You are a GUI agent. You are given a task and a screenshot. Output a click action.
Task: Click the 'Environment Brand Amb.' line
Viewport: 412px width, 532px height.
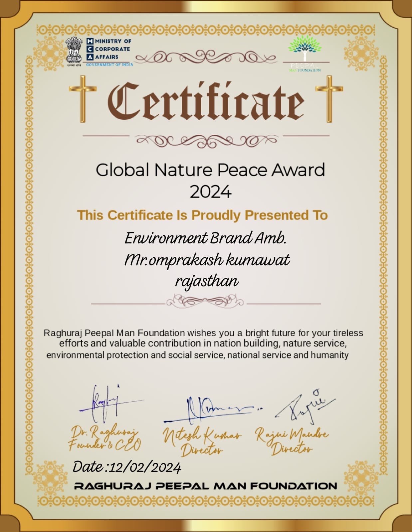click(x=206, y=238)
